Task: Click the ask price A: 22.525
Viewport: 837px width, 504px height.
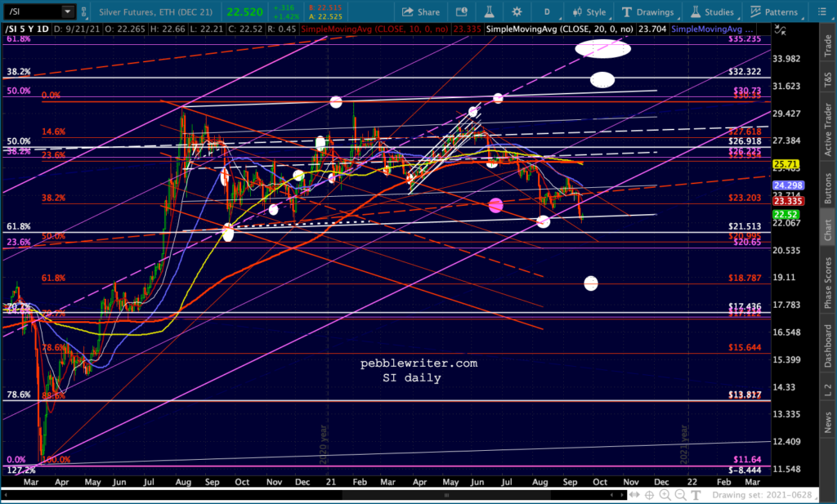Action: coord(325,16)
